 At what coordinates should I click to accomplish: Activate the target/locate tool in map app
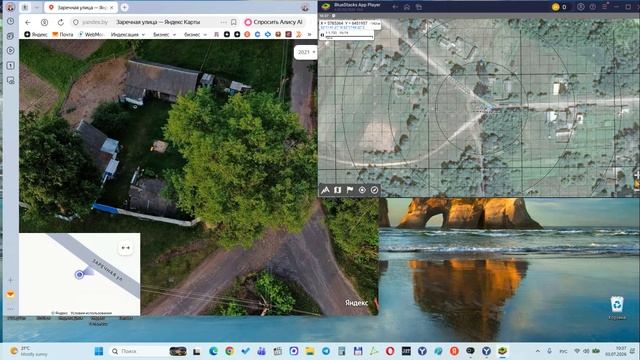(362, 190)
